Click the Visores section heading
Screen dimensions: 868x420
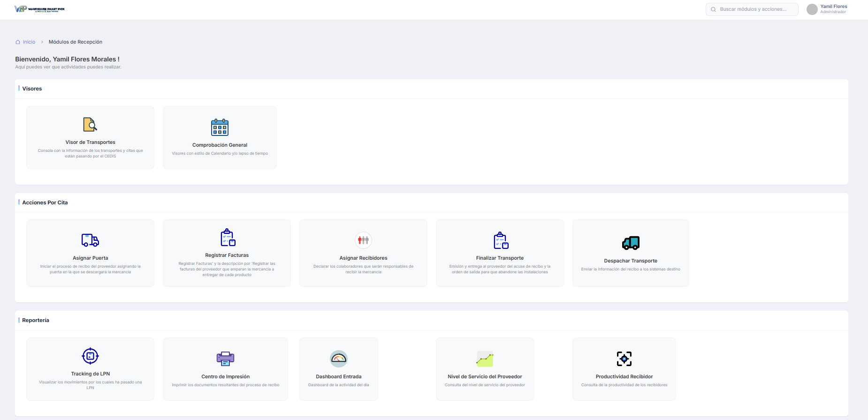[32, 89]
